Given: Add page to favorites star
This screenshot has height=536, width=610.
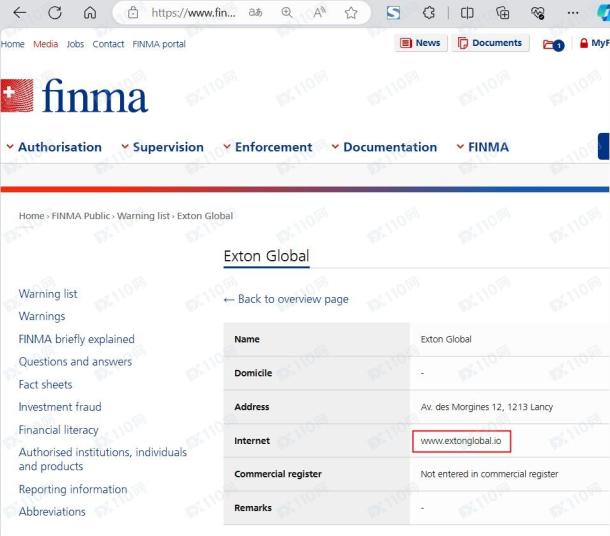Looking at the screenshot, I should [x=351, y=13].
